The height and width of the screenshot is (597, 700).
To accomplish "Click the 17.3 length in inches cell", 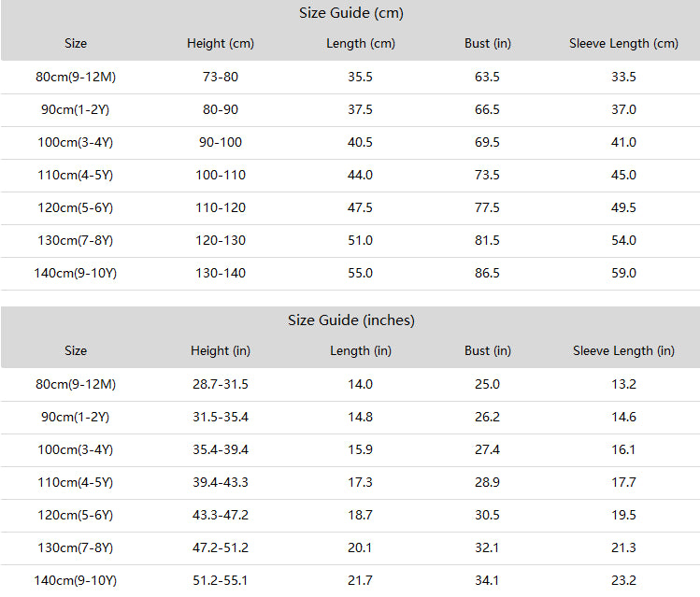I will [360, 482].
